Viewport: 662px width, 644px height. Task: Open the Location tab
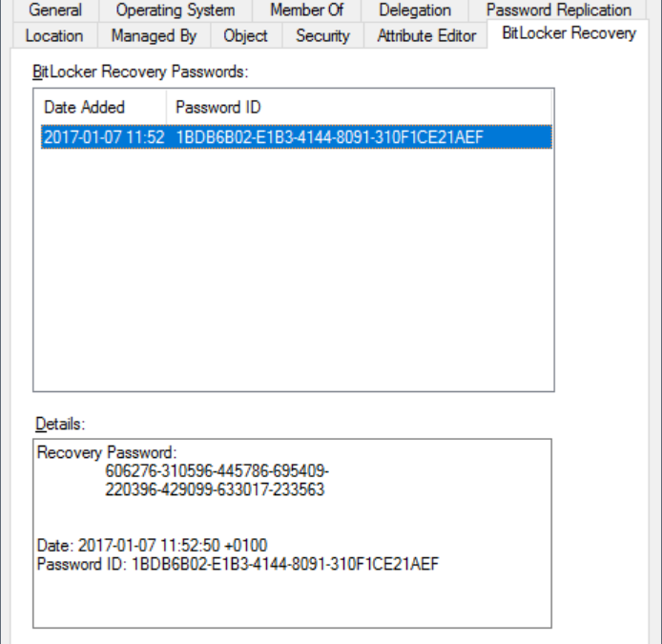tap(54, 36)
